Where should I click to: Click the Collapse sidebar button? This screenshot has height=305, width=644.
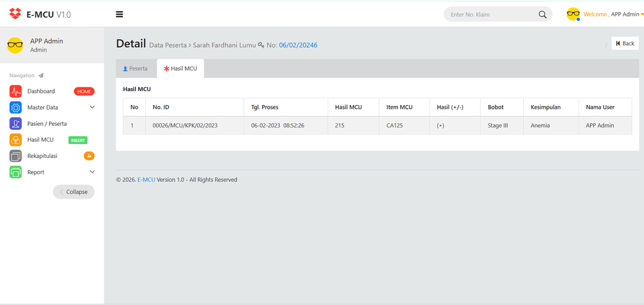[x=74, y=192]
